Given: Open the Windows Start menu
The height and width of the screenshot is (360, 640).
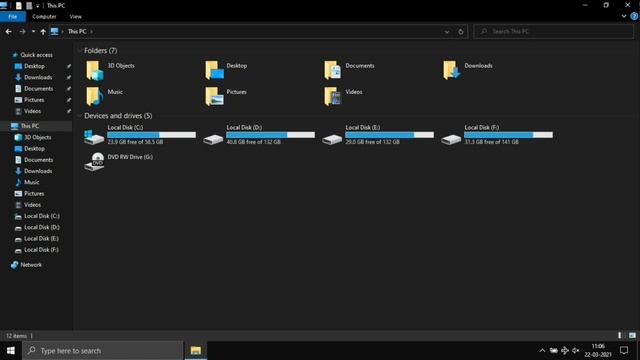Looking at the screenshot, I should coord(11,351).
